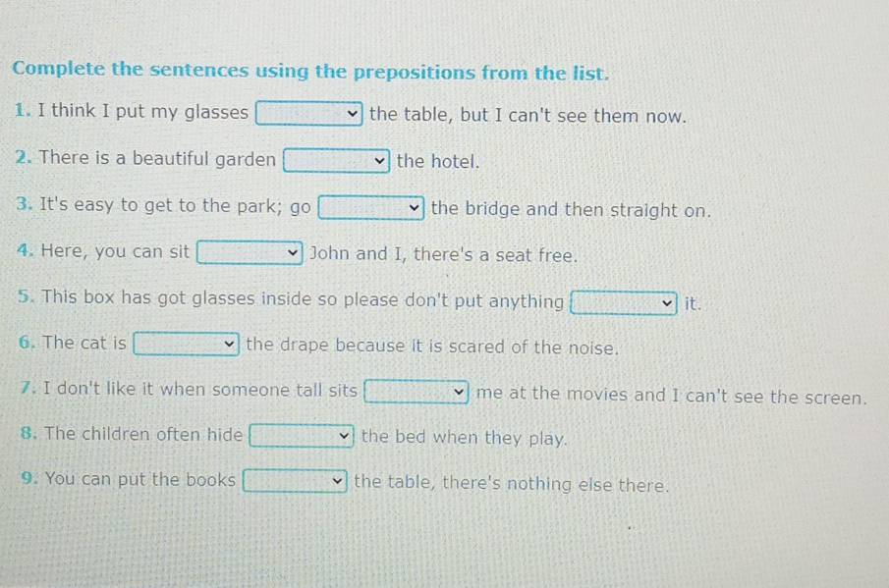
Task: Expand the dropdown before "the hotel"
Action: 337,161
